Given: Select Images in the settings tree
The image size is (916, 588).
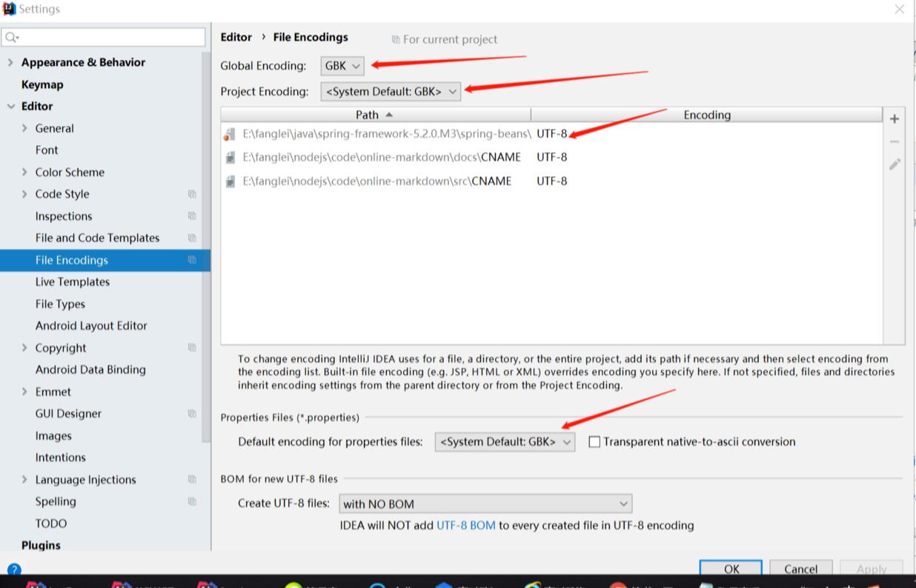Looking at the screenshot, I should pos(53,435).
